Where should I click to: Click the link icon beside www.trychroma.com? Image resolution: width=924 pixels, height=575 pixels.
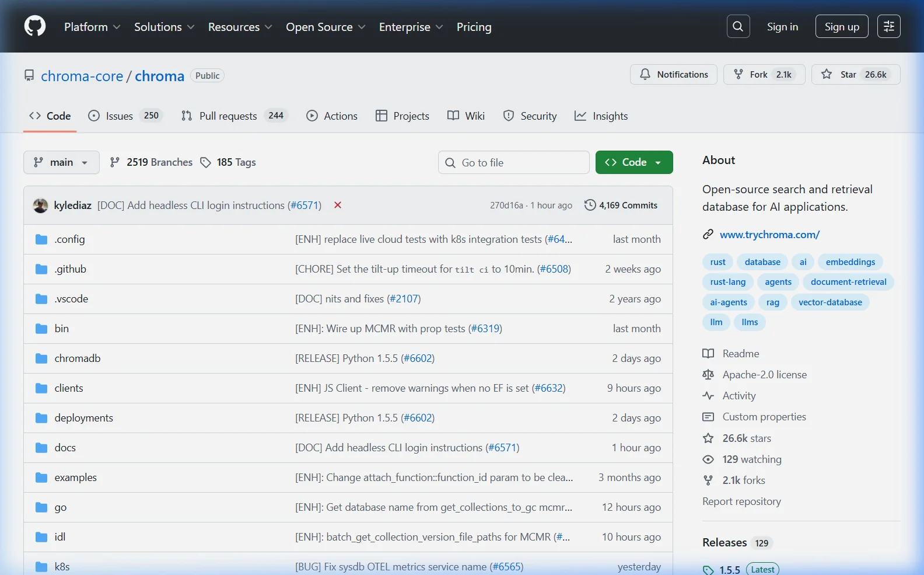[708, 234]
